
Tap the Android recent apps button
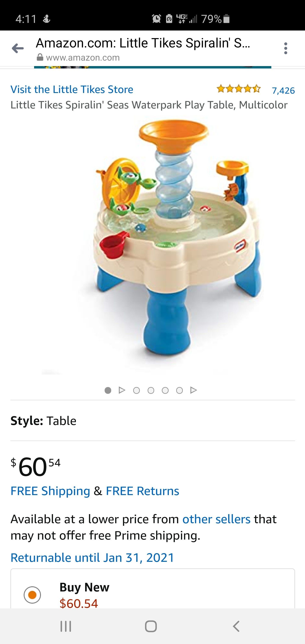pos(66,626)
